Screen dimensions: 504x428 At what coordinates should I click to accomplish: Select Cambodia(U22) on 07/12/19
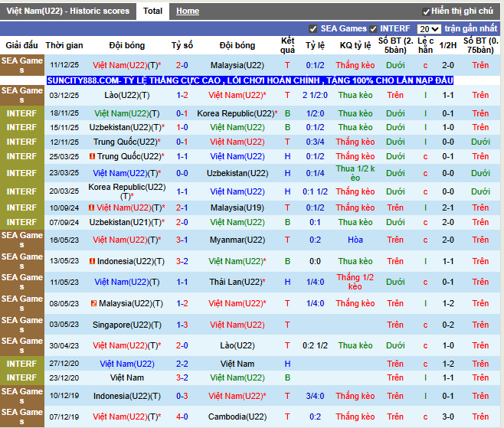tap(237, 417)
